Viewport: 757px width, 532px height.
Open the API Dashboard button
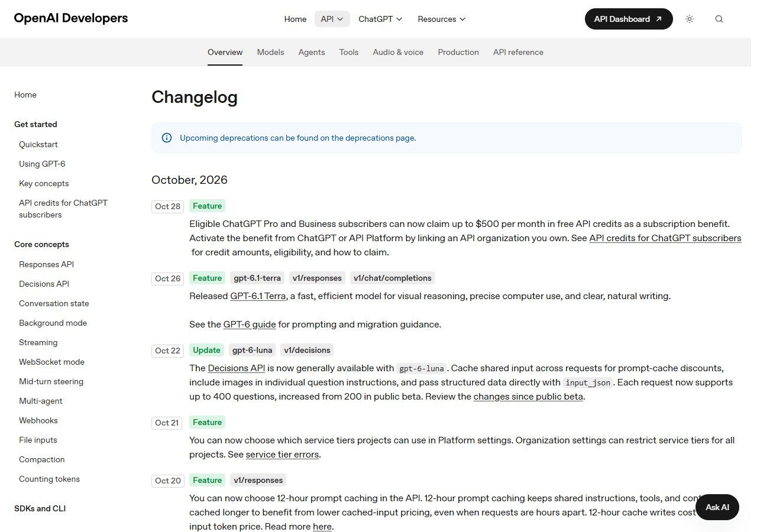(x=629, y=19)
